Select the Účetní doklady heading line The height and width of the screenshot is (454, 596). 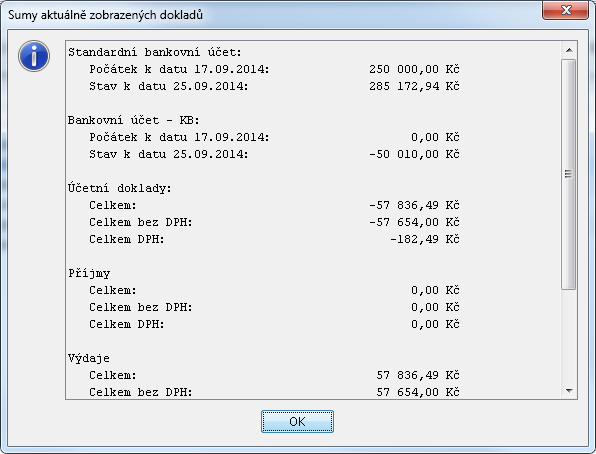click(120, 188)
